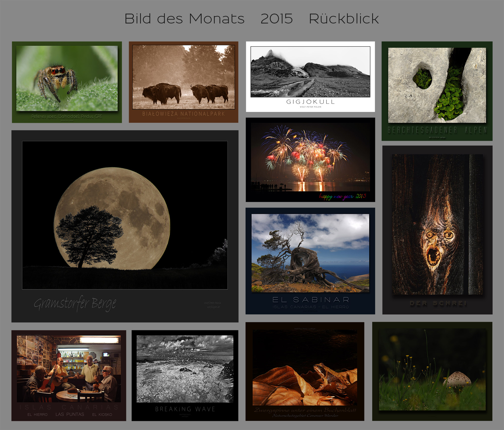504x430 pixels.
Task: Open the Gigjökull black-and-white landscape
Action: (x=310, y=72)
